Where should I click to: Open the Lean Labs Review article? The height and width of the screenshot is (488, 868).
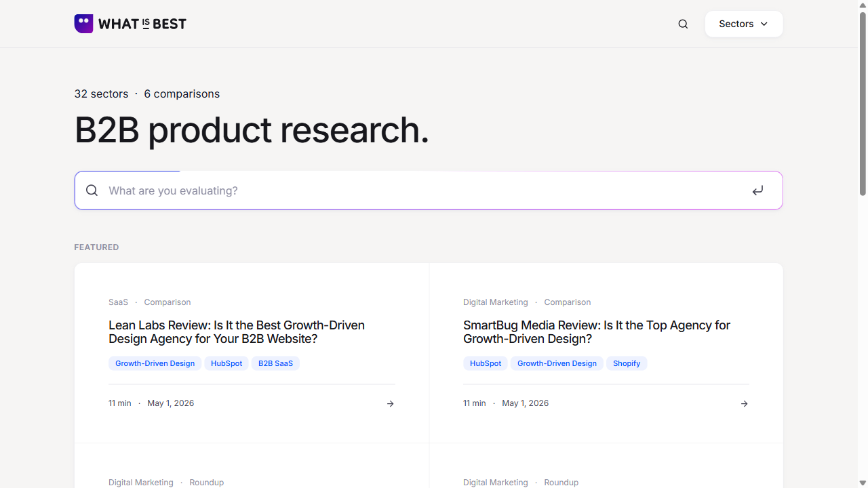tap(237, 332)
